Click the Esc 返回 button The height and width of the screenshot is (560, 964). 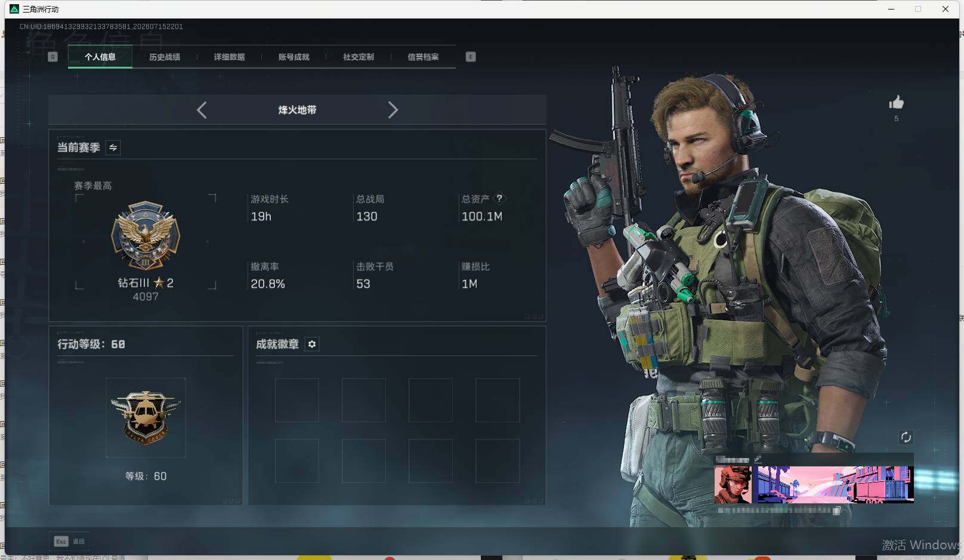point(70,541)
